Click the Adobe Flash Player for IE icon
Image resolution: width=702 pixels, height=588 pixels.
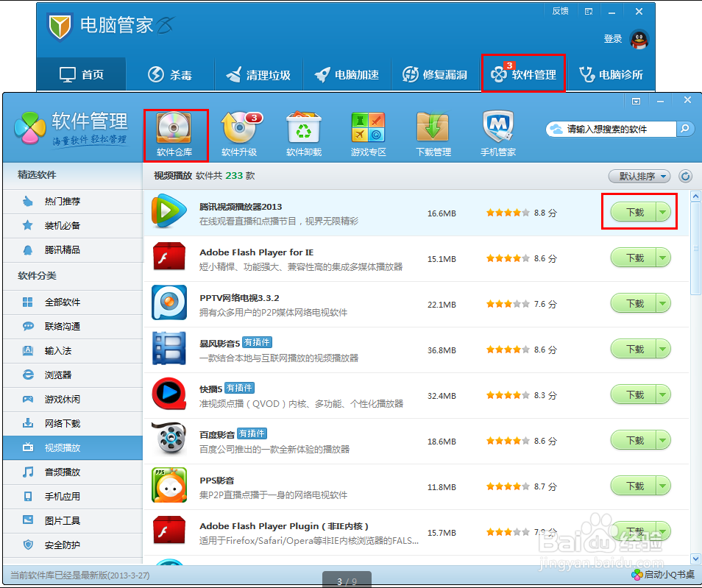coord(169,257)
